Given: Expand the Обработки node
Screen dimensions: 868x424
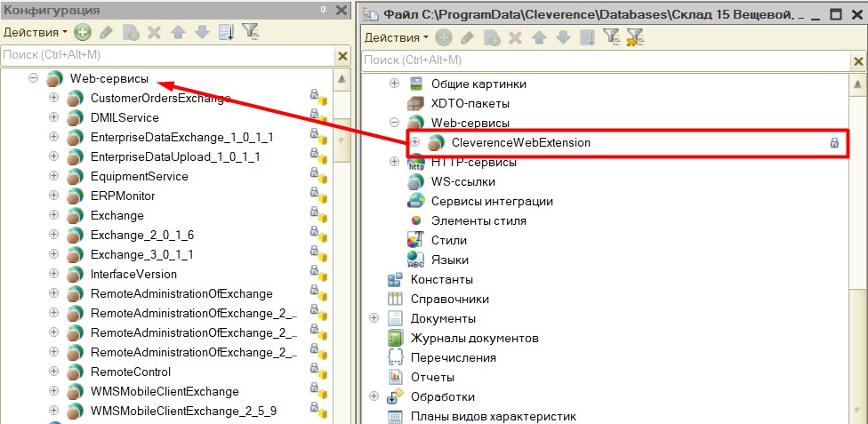Looking at the screenshot, I should (374, 396).
